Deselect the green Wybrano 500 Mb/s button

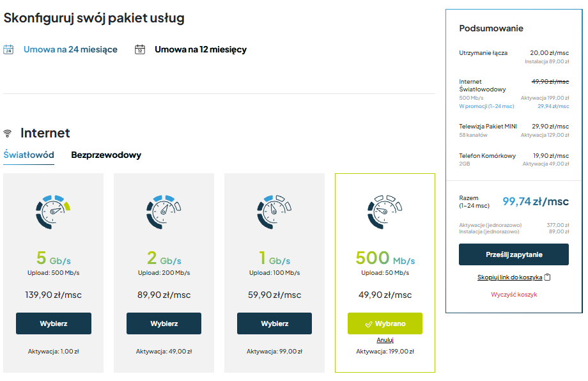tap(385, 323)
